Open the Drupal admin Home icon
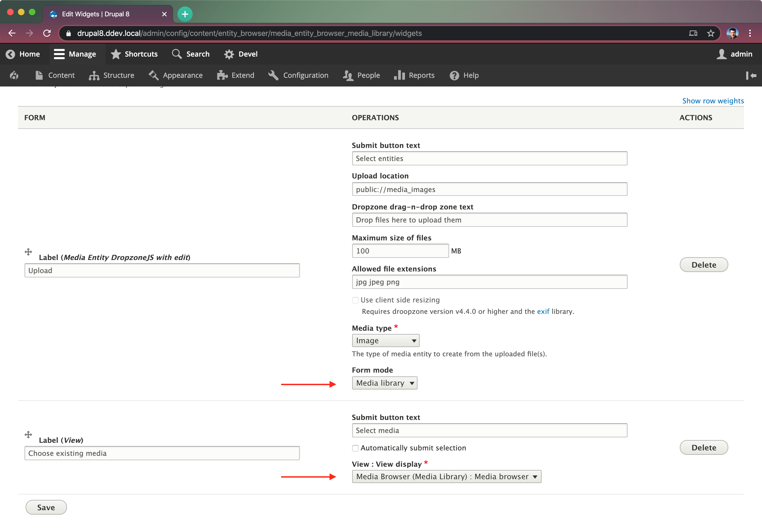The width and height of the screenshot is (762, 532). [11, 54]
